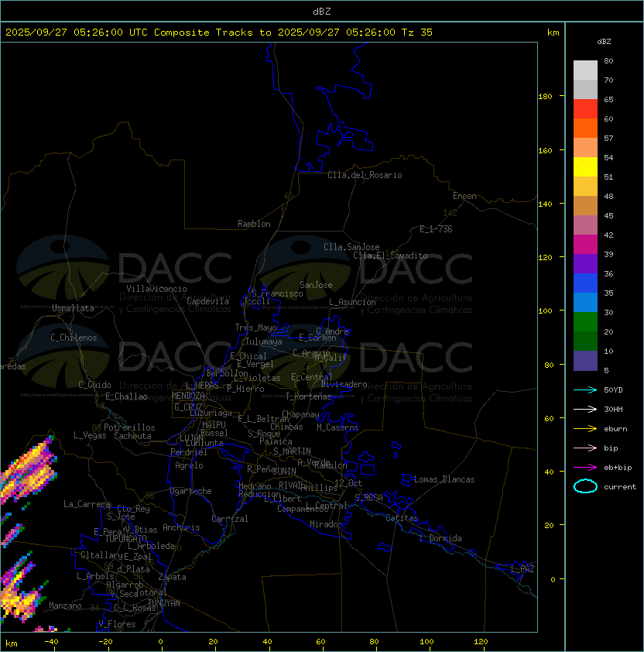
Task: Click the TUPUNGATO label on the map
Action: 125,538
